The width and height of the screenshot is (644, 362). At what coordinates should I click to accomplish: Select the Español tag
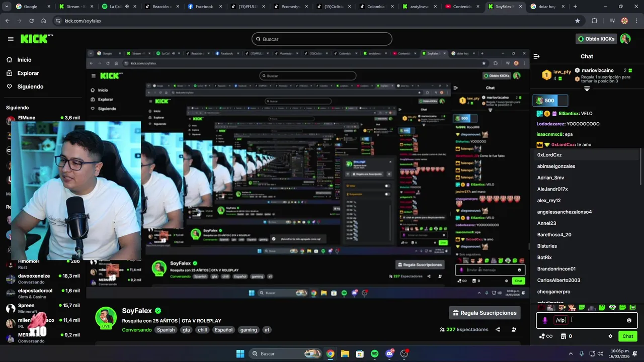coord(223,330)
